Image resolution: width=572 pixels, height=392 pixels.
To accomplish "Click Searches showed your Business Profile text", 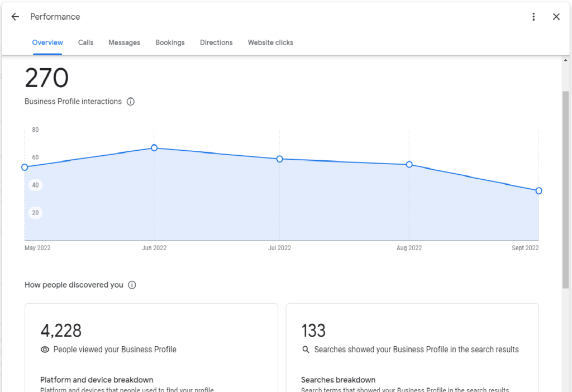I will click(417, 350).
